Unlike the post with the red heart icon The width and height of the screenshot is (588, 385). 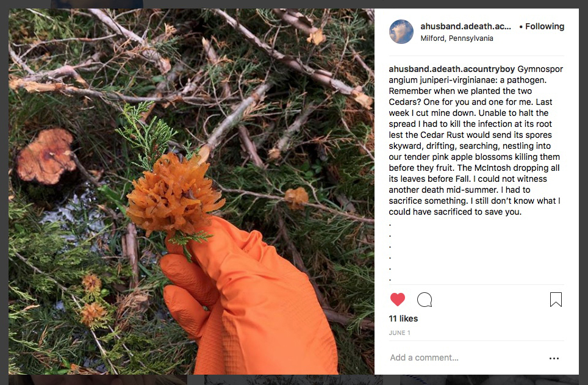[398, 300]
